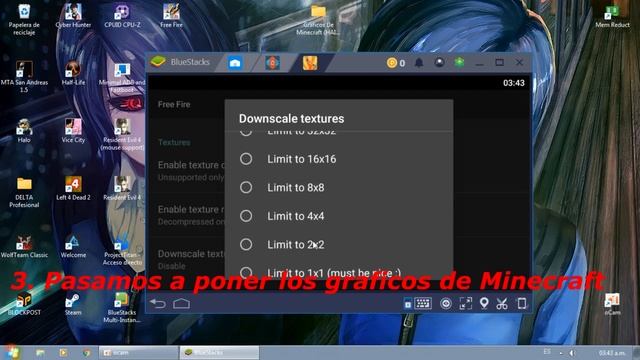Open the BlueStacks coins counter

tap(396, 62)
